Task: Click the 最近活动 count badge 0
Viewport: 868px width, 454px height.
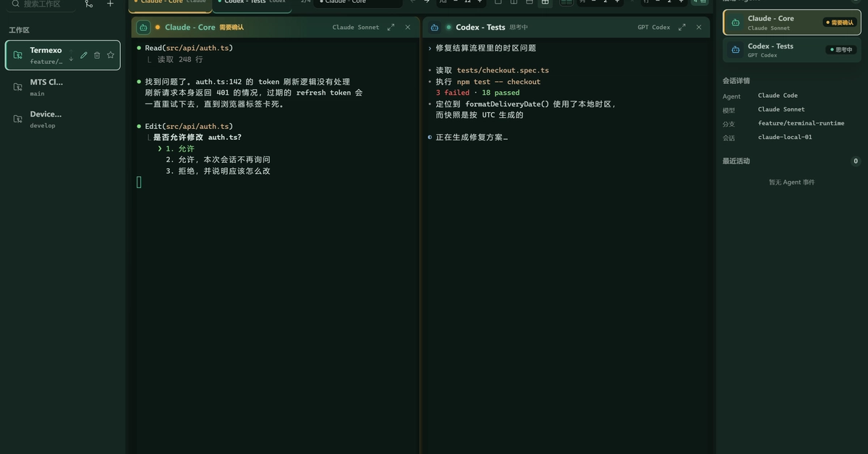Action: tap(856, 161)
